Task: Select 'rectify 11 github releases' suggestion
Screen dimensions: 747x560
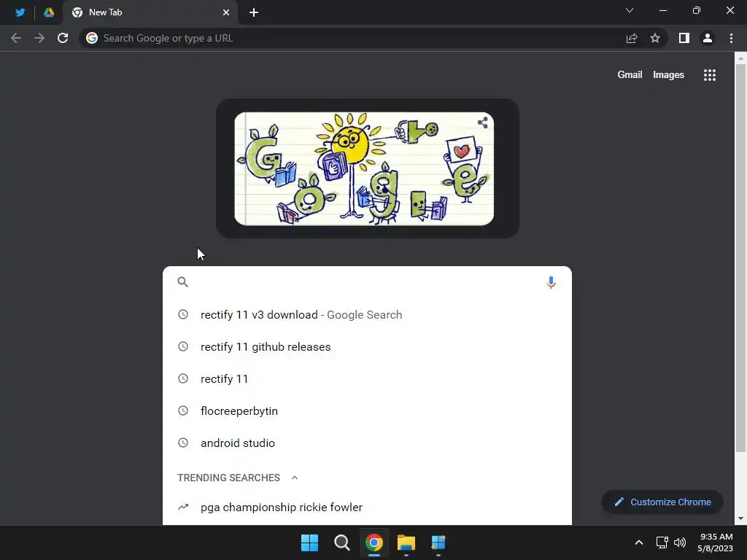Action: click(367, 346)
